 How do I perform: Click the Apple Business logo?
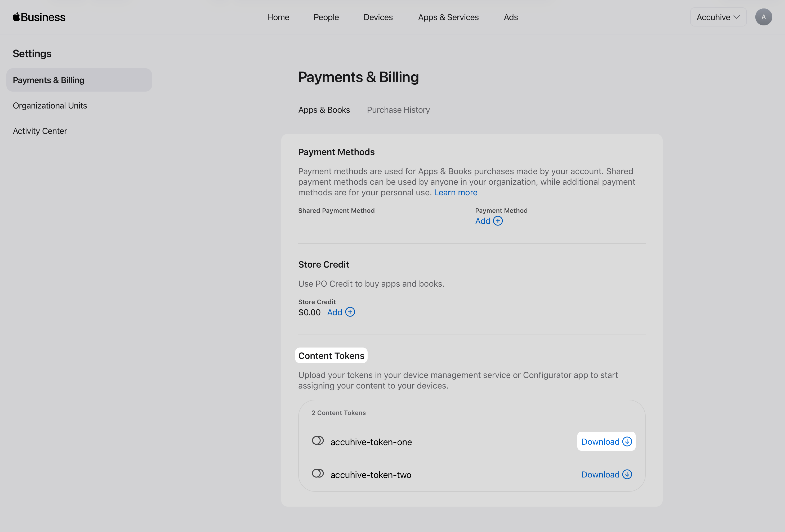coord(39,17)
